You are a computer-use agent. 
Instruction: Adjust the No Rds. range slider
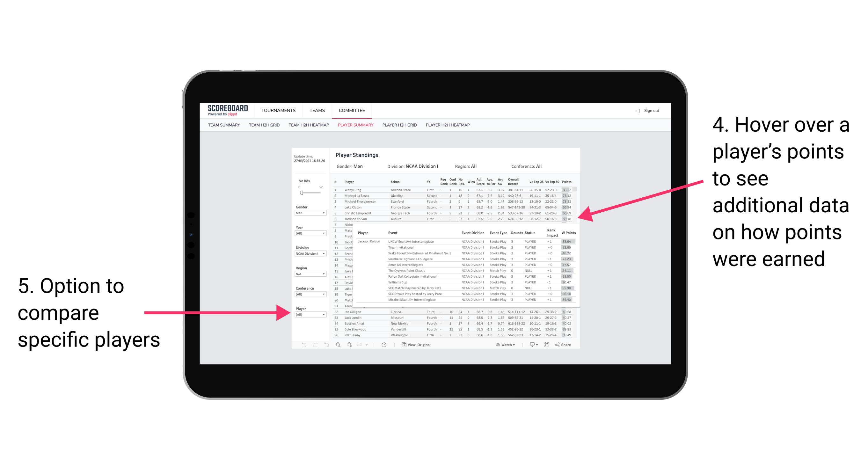click(x=302, y=193)
